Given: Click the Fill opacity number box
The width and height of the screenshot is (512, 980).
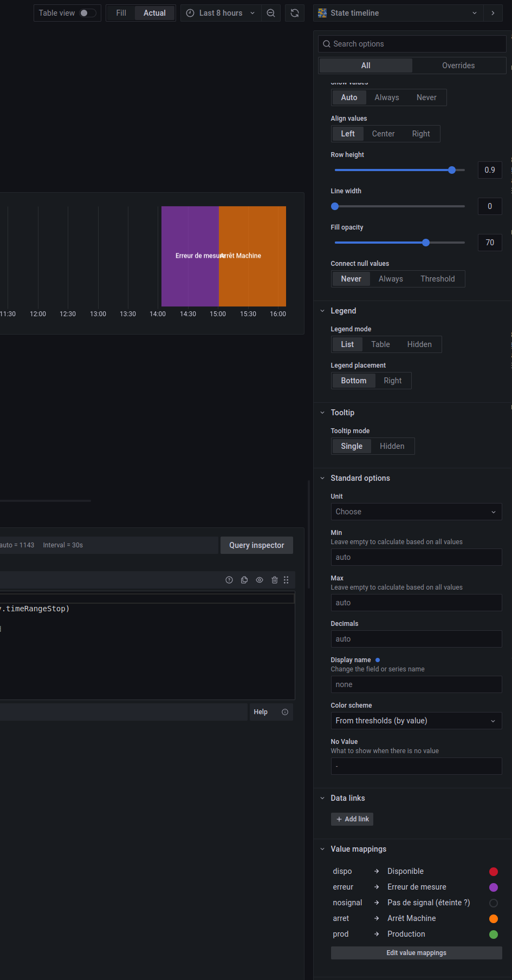Looking at the screenshot, I should click(x=490, y=243).
